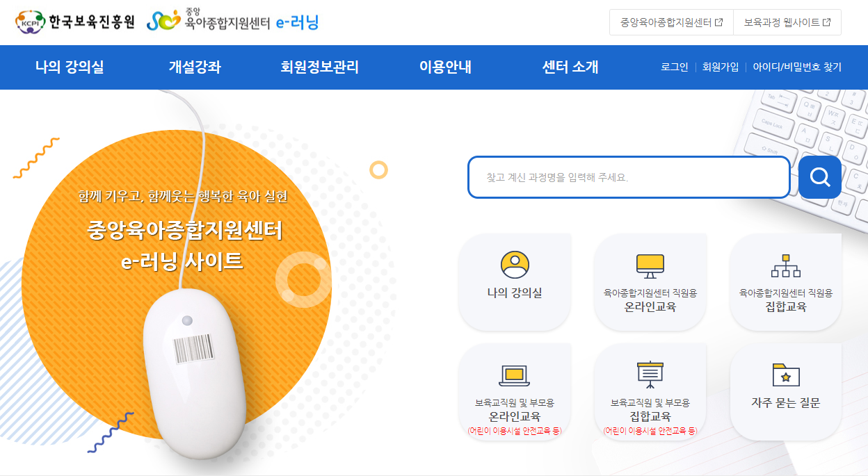Open the 개설강좌 menu
The image size is (868, 476).
pyautogui.click(x=195, y=67)
